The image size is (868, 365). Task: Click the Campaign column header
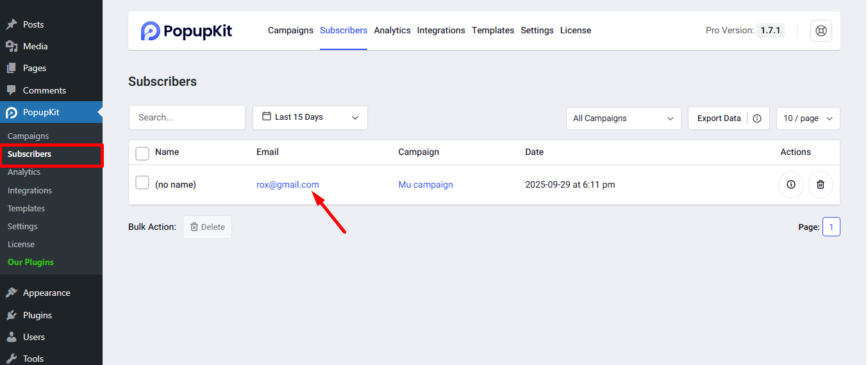pyautogui.click(x=419, y=152)
